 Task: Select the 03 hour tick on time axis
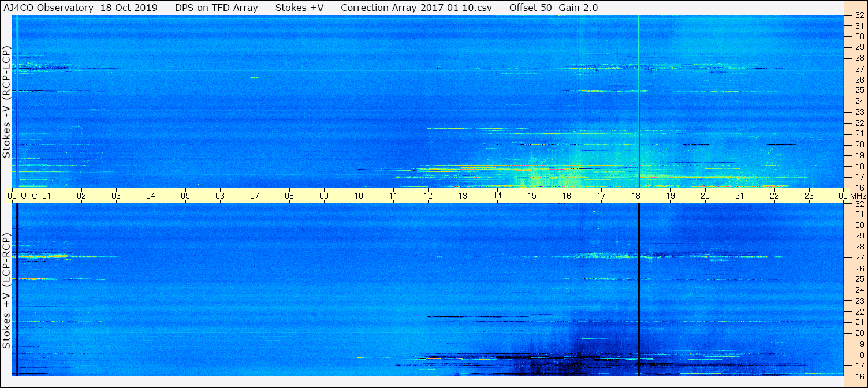pyautogui.click(x=116, y=196)
